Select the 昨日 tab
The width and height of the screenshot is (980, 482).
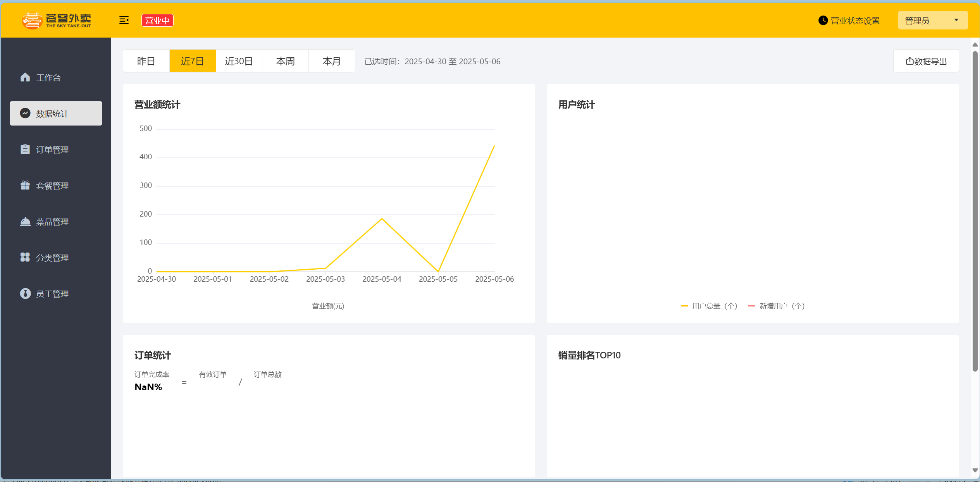click(x=146, y=61)
